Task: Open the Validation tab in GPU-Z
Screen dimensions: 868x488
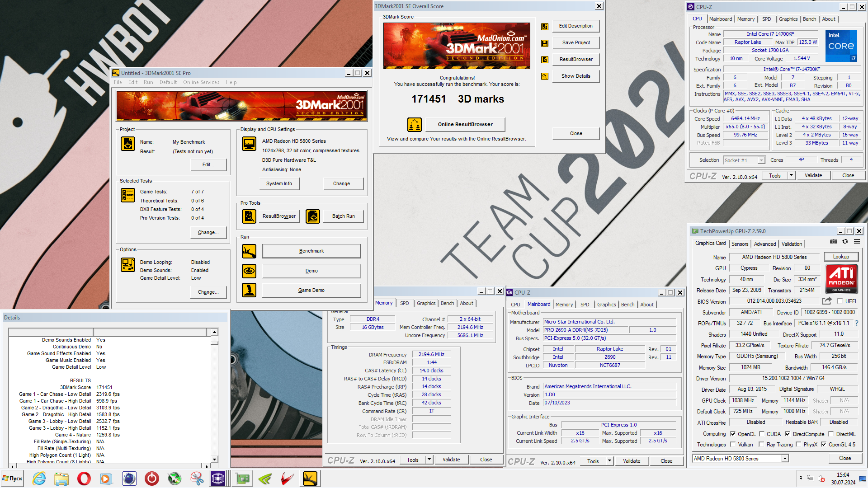Action: pos(792,244)
